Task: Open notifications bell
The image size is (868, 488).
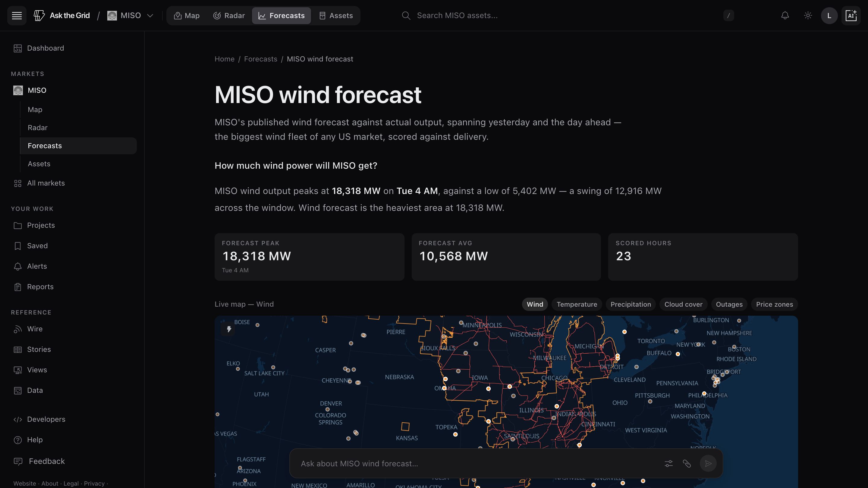Action: [785, 15]
